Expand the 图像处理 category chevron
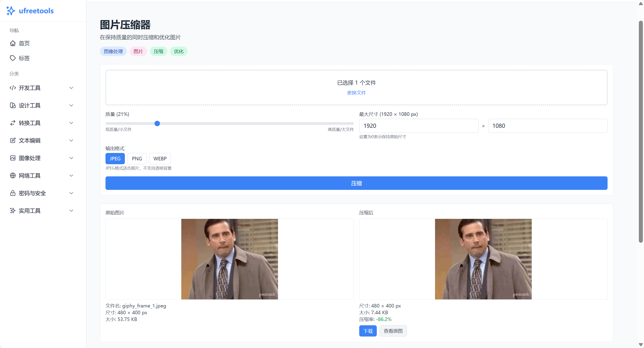The image size is (644, 348). pyautogui.click(x=71, y=158)
